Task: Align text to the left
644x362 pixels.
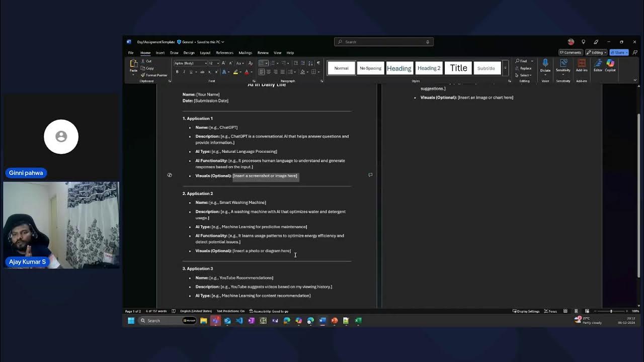Action: 262,72
